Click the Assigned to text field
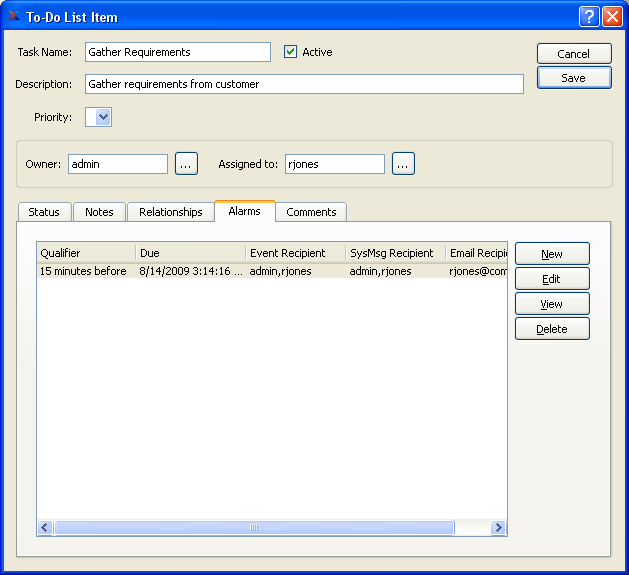 335,164
